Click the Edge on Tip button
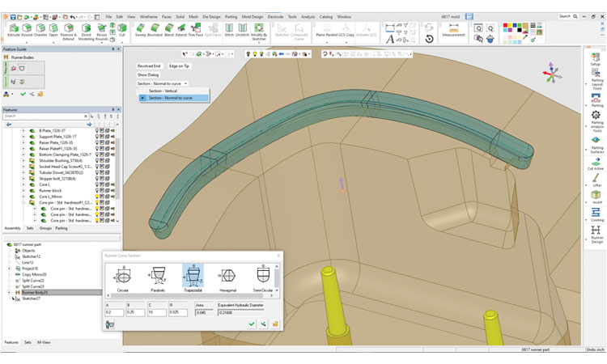Viewport: 607px width, 364px height. tap(179, 66)
